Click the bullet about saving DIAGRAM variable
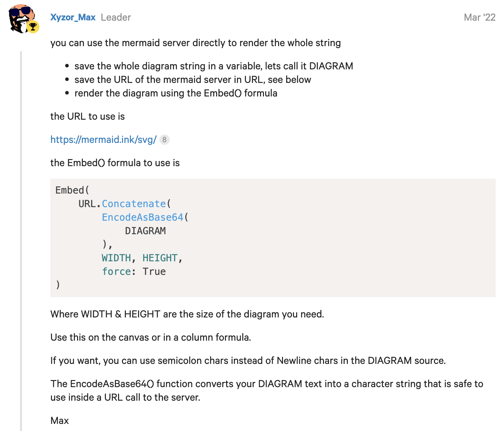The image size is (504, 431). 214,66
